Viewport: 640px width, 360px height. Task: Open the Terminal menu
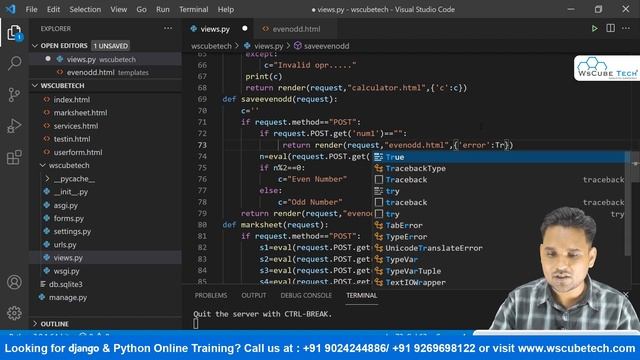coord(193,9)
